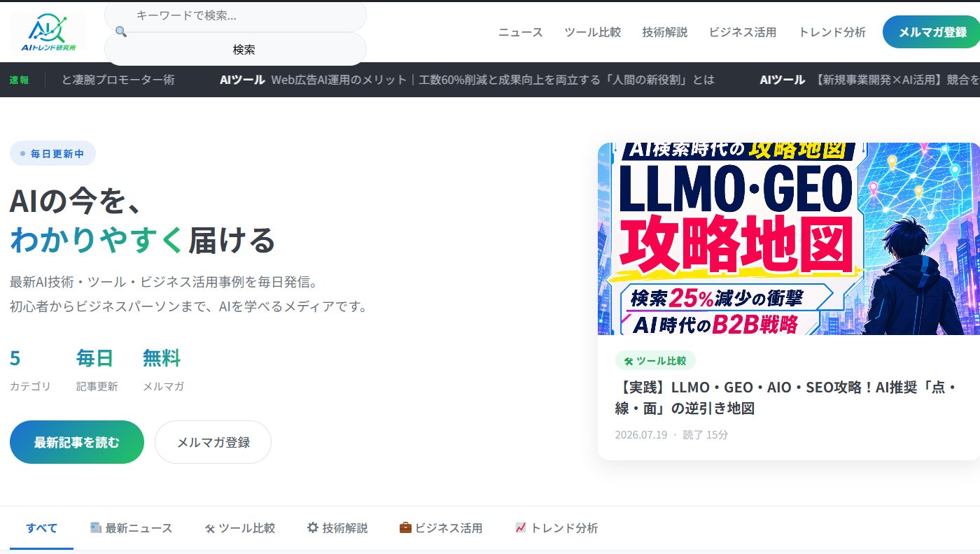Click the 5 カテゴリ statistic

[30, 369]
